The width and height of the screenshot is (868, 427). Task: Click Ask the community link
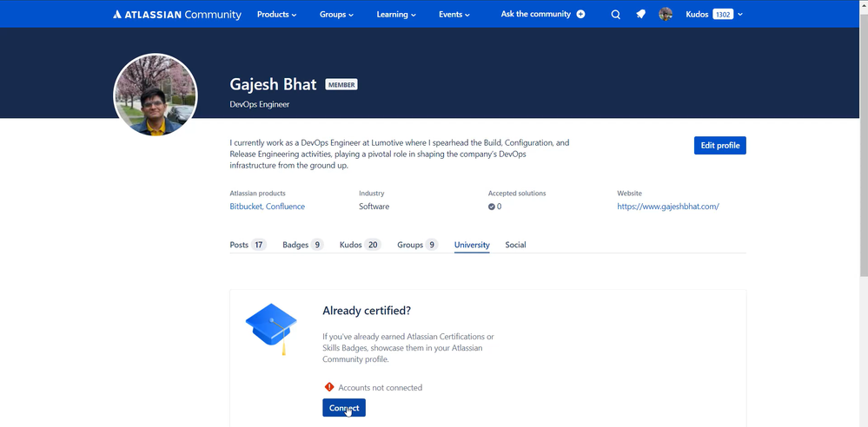point(536,14)
